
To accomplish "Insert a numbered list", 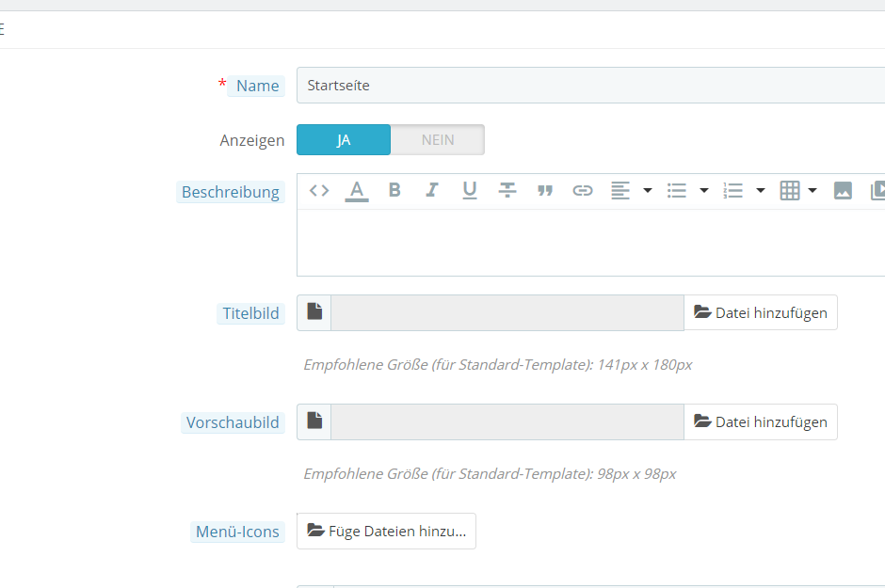I will point(733,191).
